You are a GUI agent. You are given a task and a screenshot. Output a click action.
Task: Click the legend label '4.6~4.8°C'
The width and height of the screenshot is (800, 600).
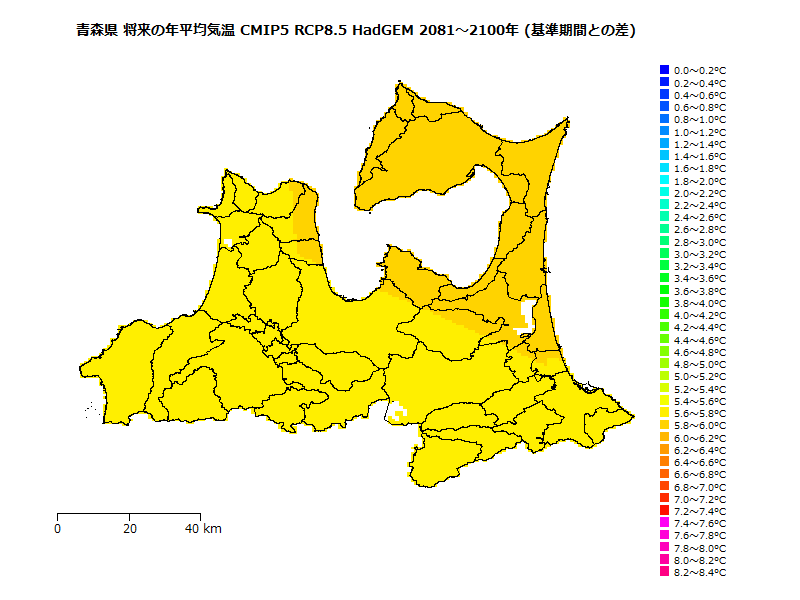pos(700,353)
